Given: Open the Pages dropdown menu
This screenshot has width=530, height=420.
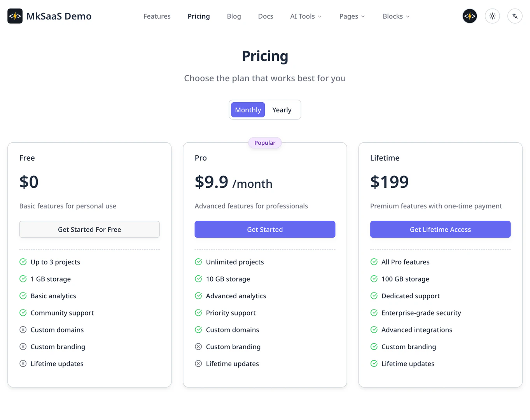Looking at the screenshot, I should pyautogui.click(x=352, y=16).
